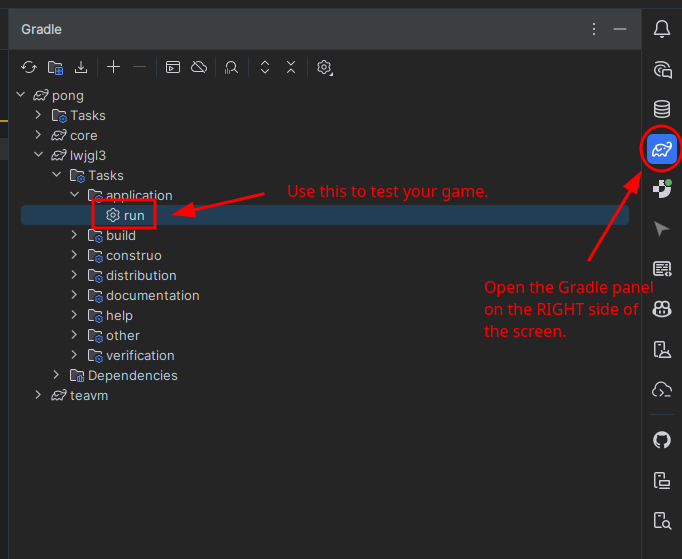Image resolution: width=682 pixels, height=559 pixels.
Task: Expand the verification task group
Action: (x=74, y=355)
